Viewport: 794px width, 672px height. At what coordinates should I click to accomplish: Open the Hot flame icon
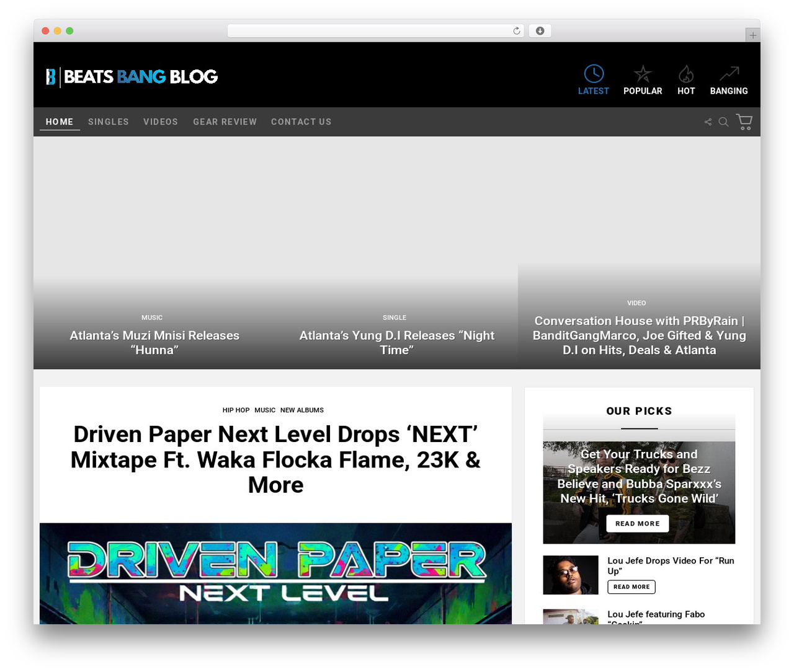686,74
